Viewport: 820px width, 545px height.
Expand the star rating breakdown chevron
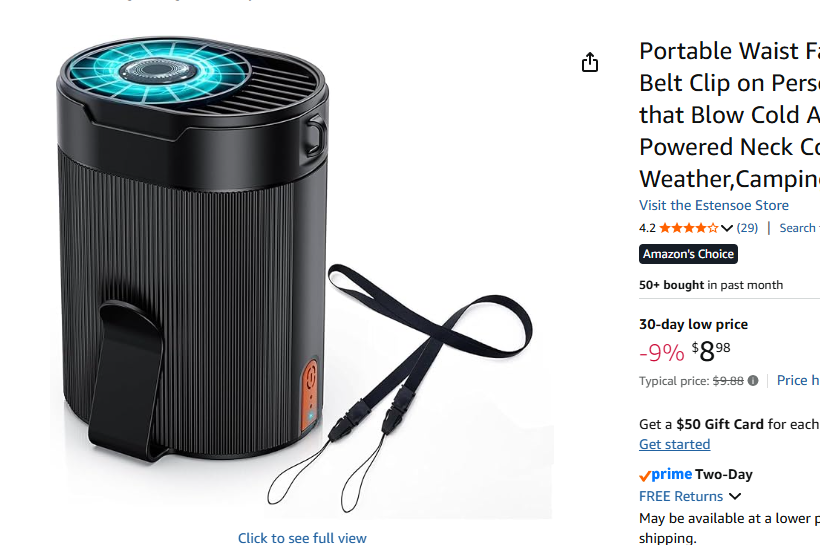point(726,229)
